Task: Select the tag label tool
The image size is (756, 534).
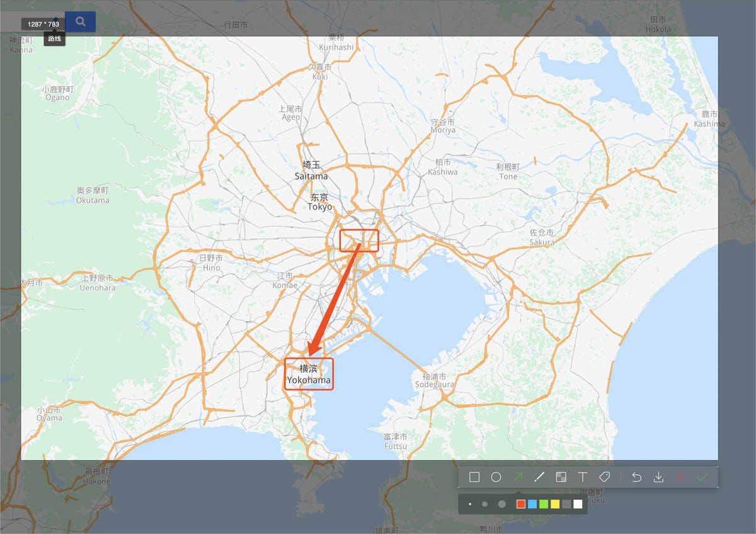Action: point(604,477)
